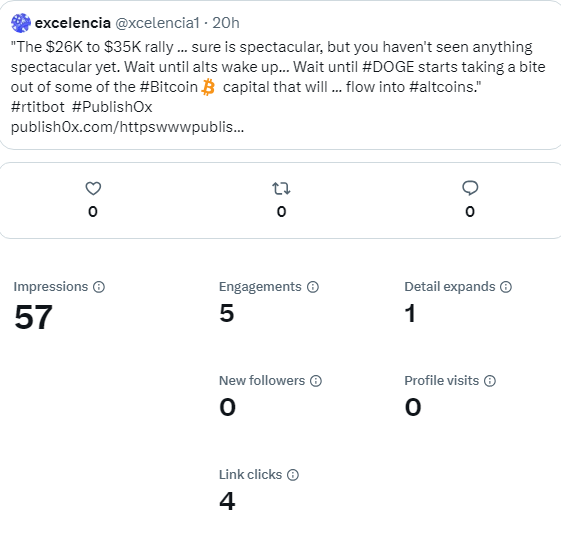
Task: Open the Engagements info icon
Action: tap(313, 287)
